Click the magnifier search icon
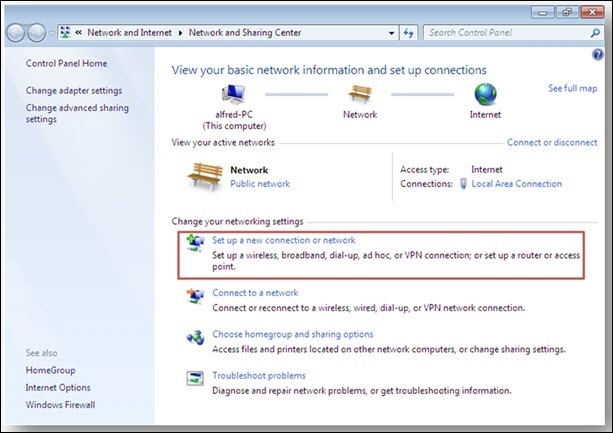This screenshot has width=613, height=433. click(x=595, y=33)
